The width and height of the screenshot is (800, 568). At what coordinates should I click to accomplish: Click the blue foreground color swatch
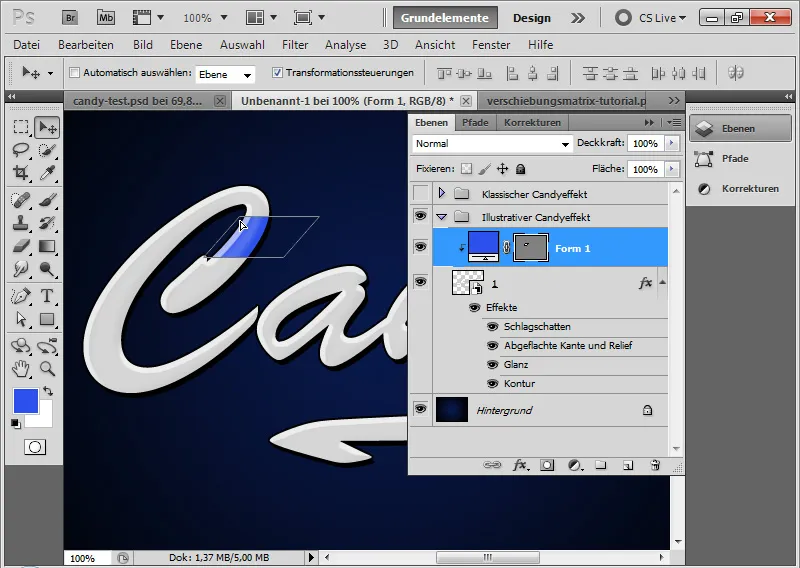[26, 401]
